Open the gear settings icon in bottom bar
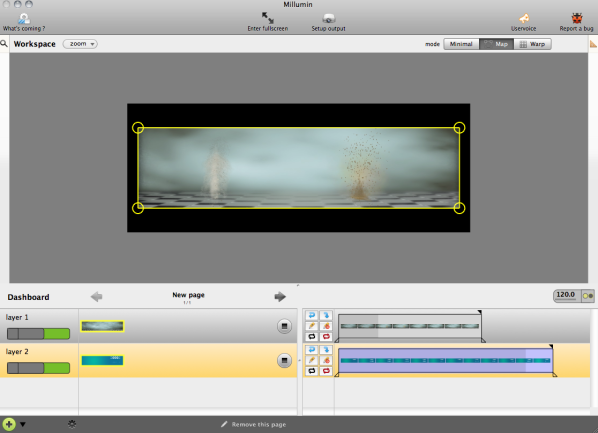 (x=72, y=424)
